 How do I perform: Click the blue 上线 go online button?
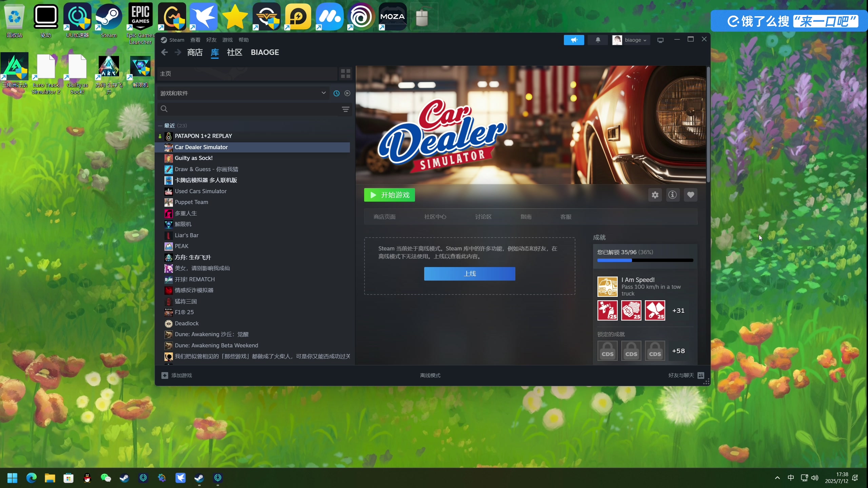(x=470, y=273)
